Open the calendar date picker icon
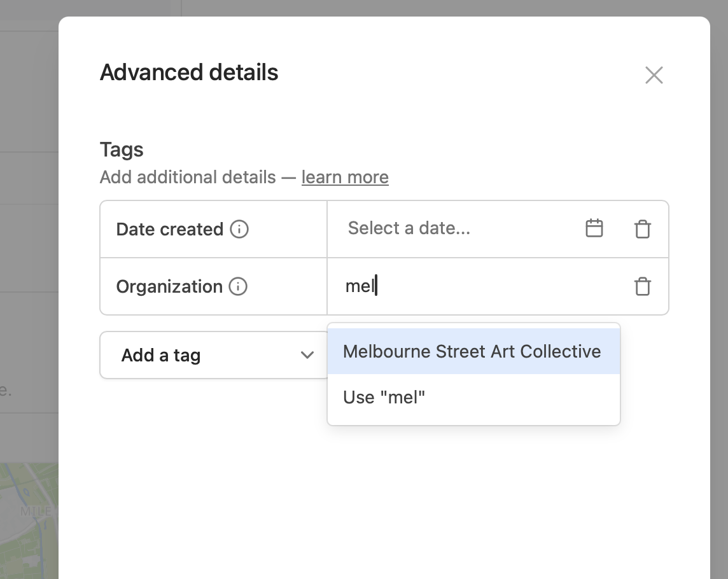728x579 pixels. click(x=594, y=228)
